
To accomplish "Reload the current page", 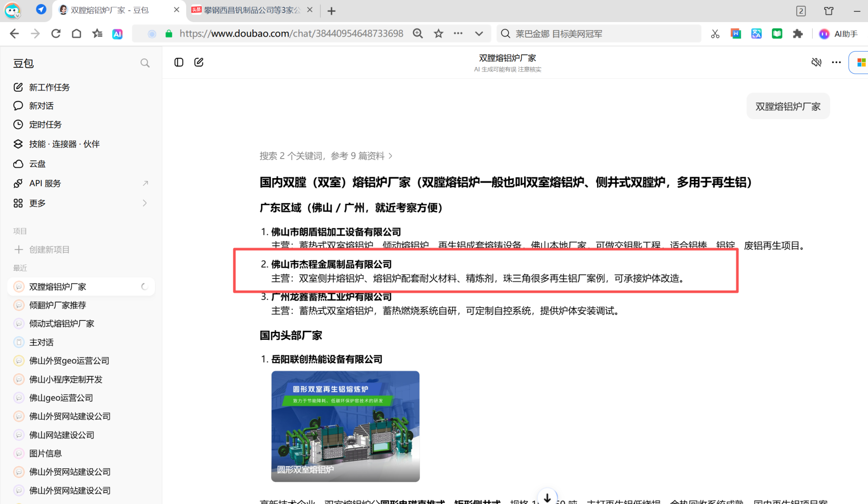I will pos(56,33).
